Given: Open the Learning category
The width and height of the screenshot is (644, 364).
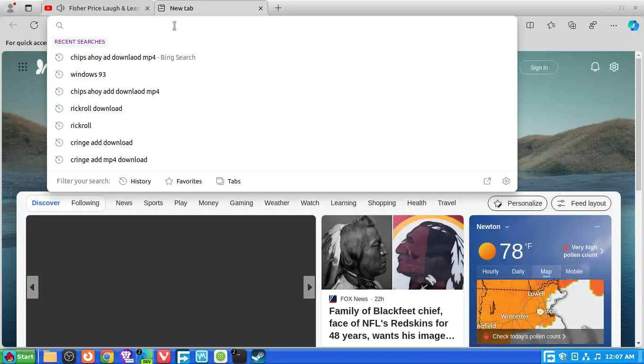Looking at the screenshot, I should click(x=343, y=203).
